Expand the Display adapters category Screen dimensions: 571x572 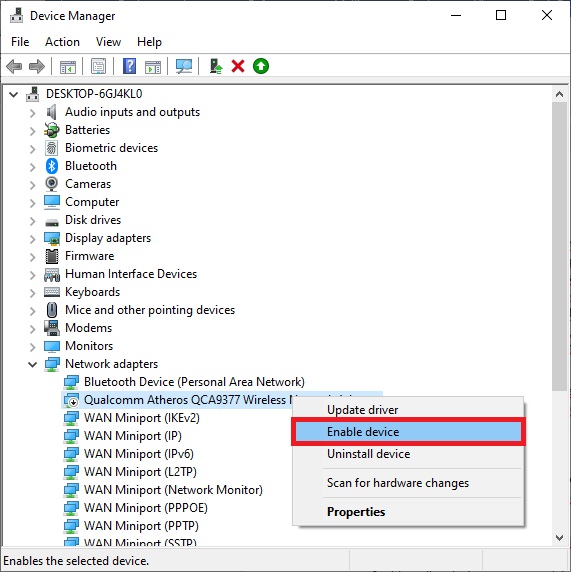pos(32,239)
